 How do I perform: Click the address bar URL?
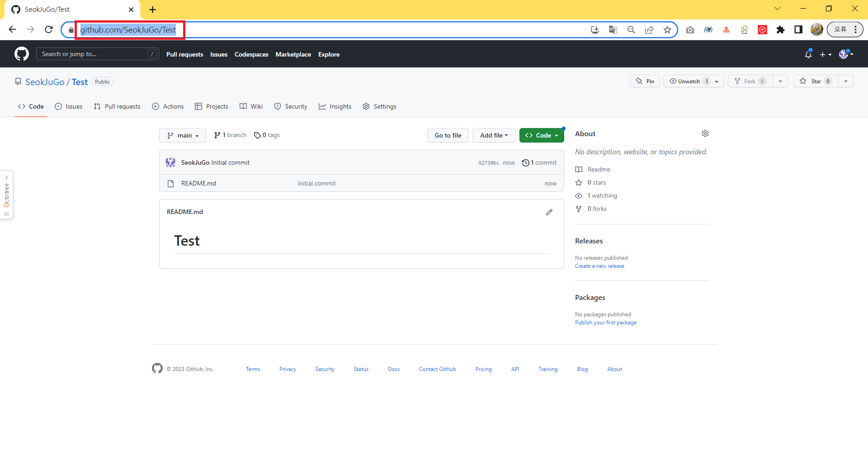tap(128, 30)
